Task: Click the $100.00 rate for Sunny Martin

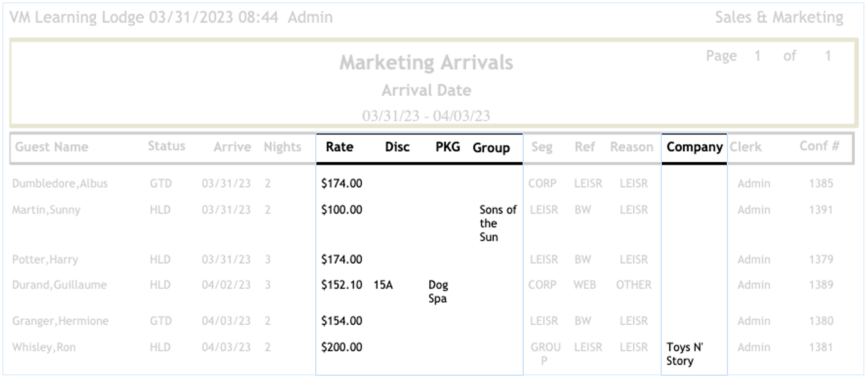Action: [x=342, y=210]
